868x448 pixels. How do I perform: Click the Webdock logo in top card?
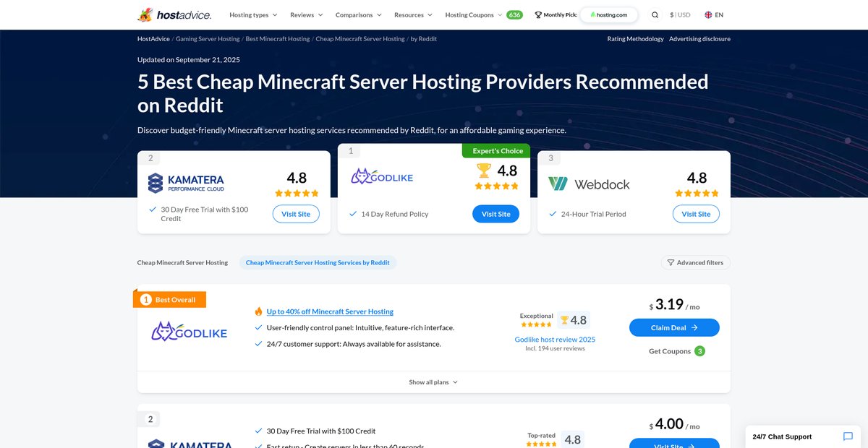589,184
